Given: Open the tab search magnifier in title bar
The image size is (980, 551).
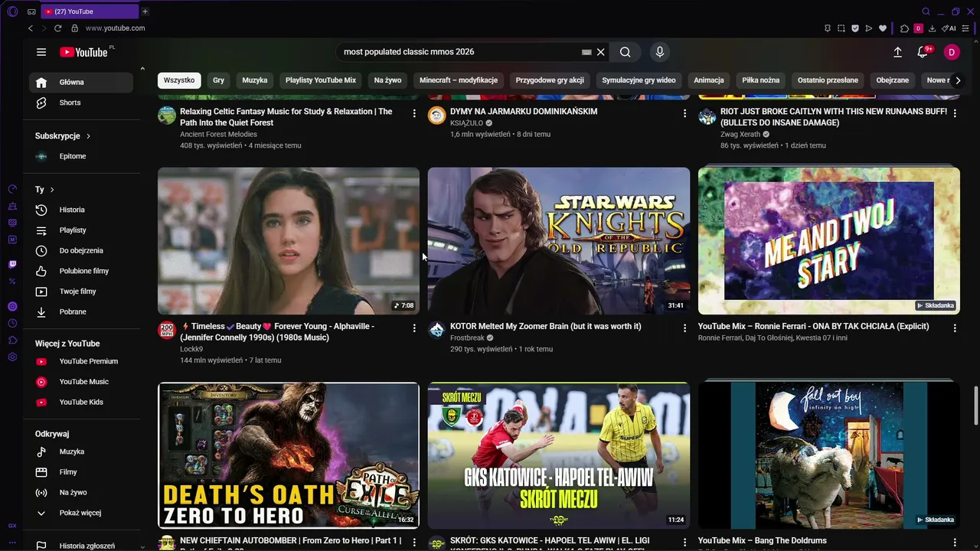Looking at the screenshot, I should (x=926, y=11).
